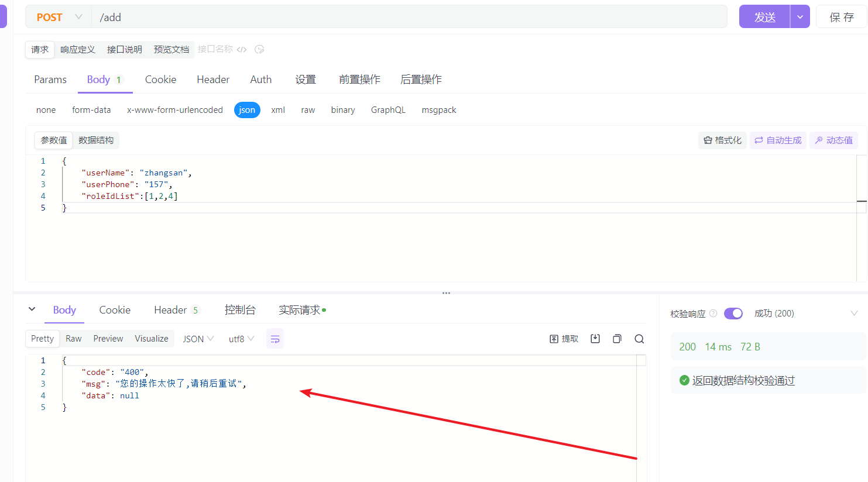Select Raw response view
This screenshot has width=868, height=482.
click(74, 339)
